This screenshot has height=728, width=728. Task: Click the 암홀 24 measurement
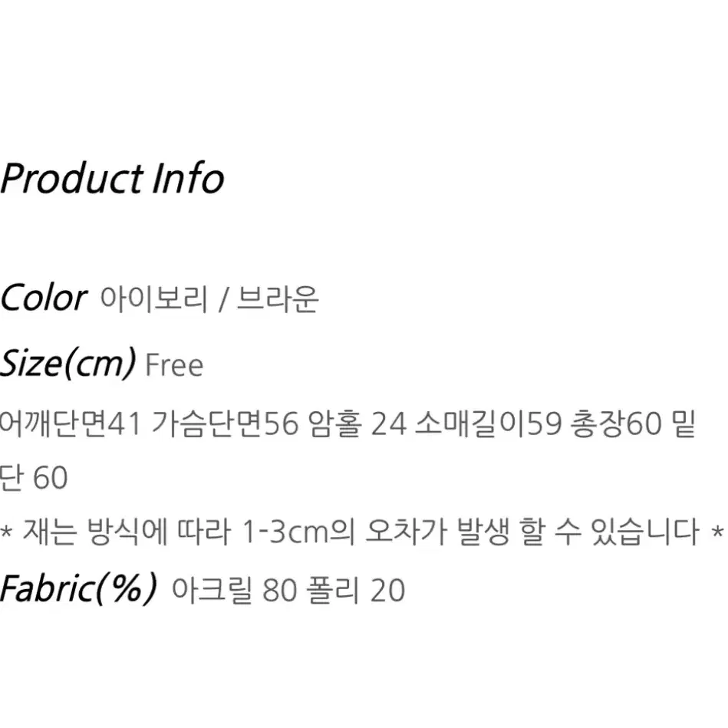356,424
